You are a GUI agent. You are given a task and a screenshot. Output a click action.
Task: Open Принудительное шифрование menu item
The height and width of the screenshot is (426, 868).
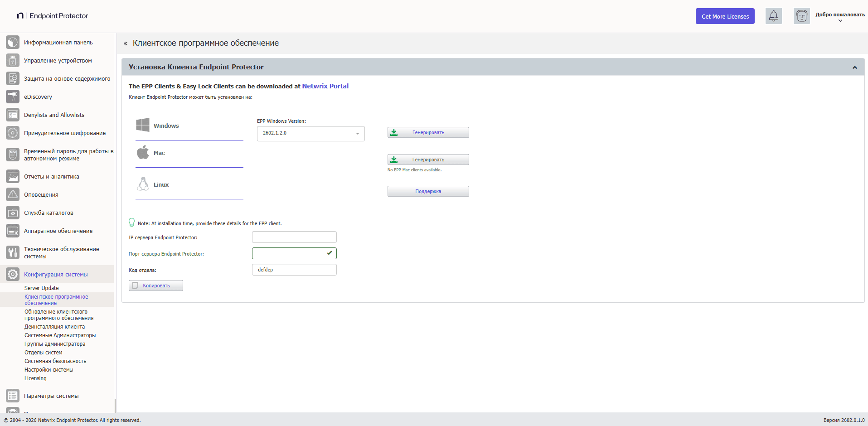click(x=65, y=133)
